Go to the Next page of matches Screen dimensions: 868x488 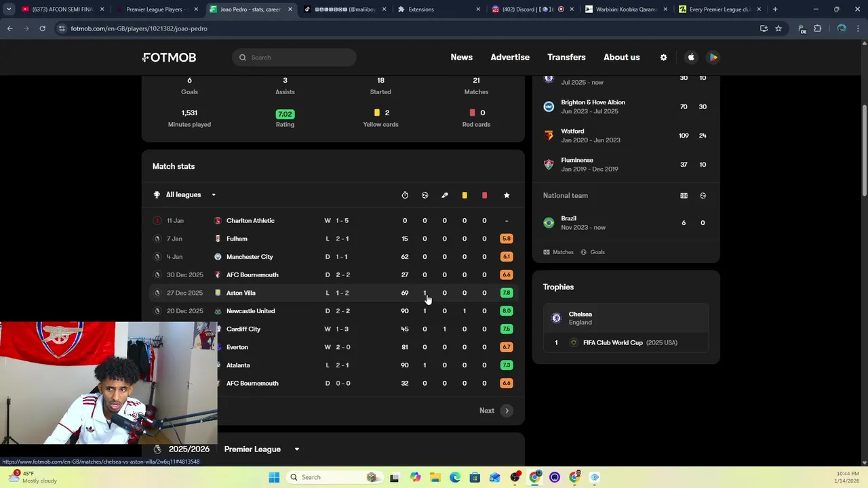pyautogui.click(x=496, y=411)
